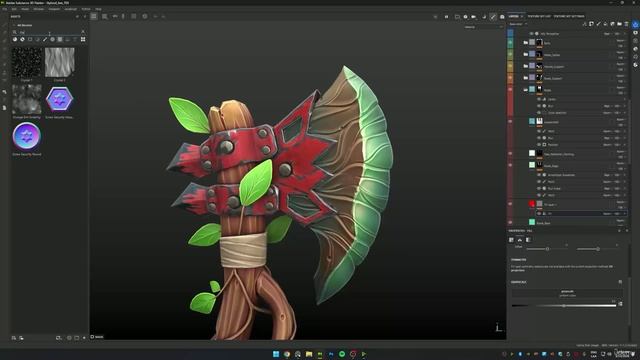Click the trash delete layer icon

626,24
